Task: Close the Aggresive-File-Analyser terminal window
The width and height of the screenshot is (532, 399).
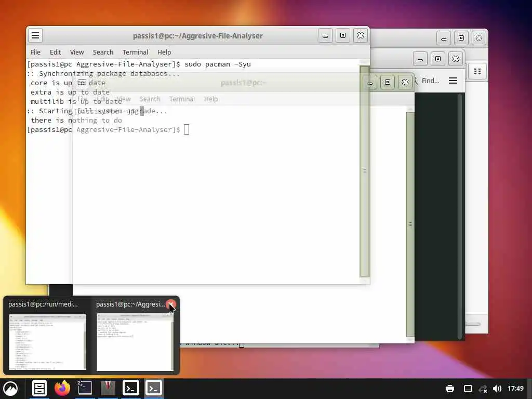Action: tap(361, 36)
